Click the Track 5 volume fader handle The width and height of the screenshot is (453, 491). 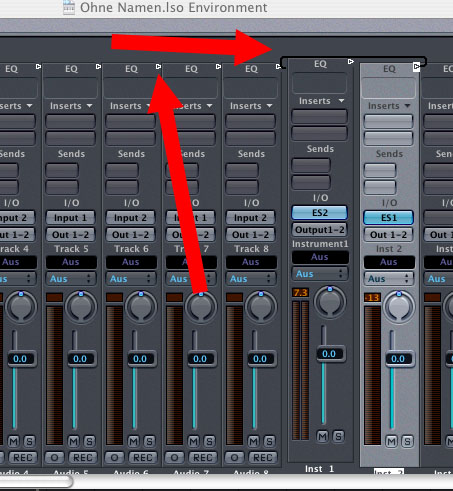80,359
